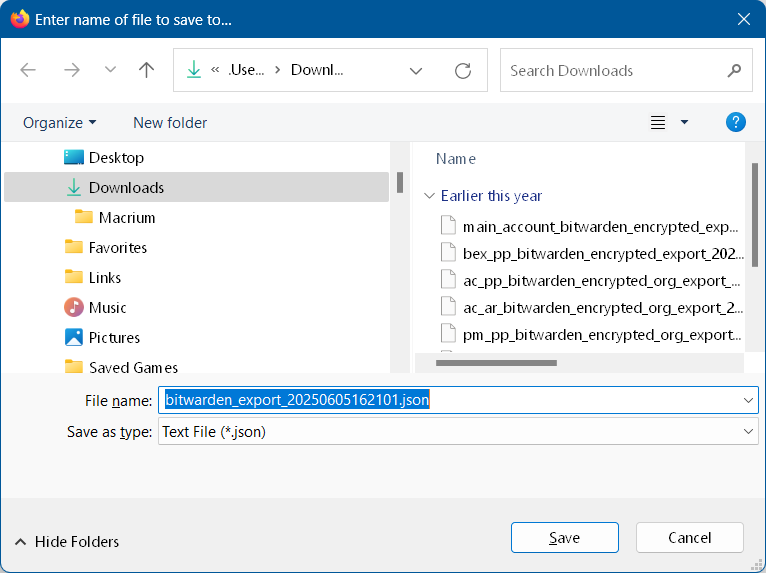Screen dimensions: 766x573
Task: Click the Firefox icon in title bar
Action: pyautogui.click(x=20, y=19)
